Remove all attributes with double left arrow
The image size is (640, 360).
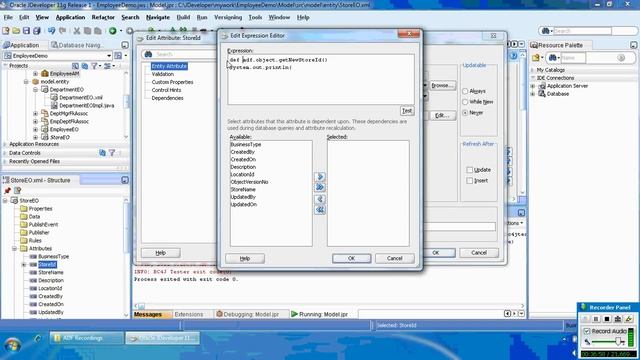point(320,209)
